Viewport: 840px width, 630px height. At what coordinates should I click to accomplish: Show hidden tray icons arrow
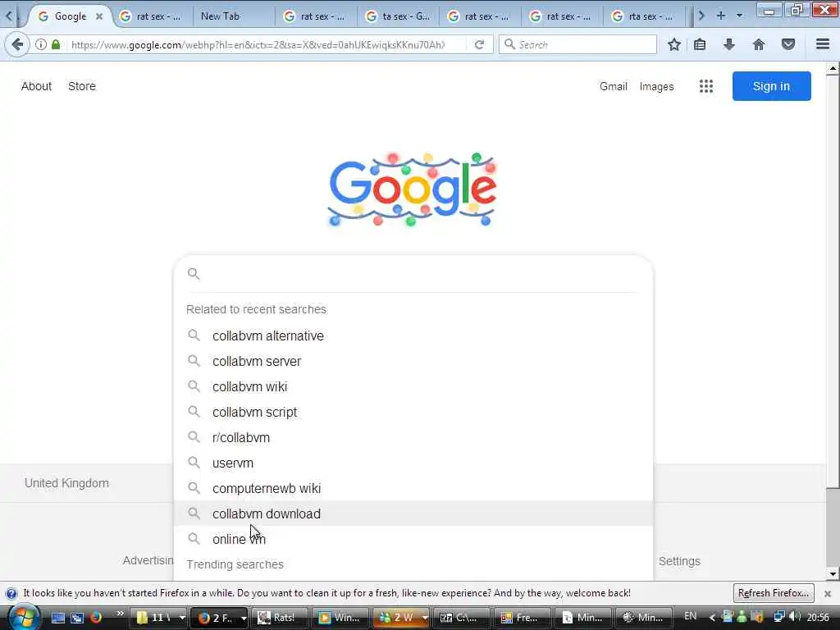point(712,618)
